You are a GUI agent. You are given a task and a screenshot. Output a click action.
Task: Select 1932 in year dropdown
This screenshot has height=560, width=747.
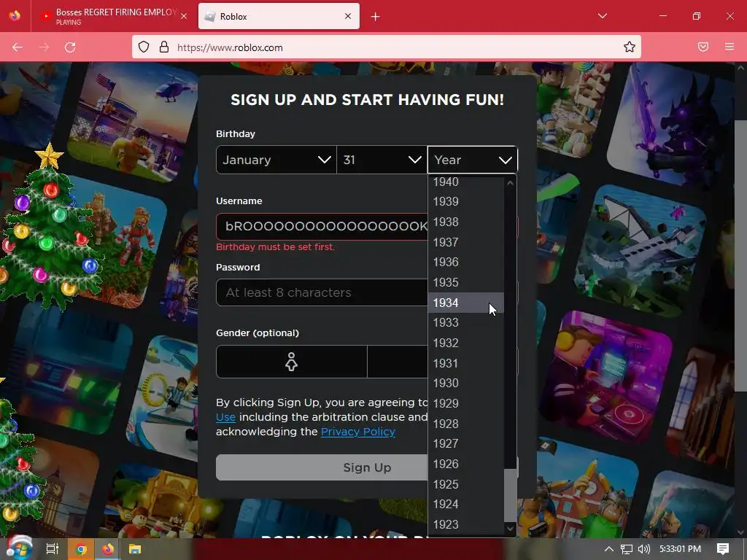(466, 343)
